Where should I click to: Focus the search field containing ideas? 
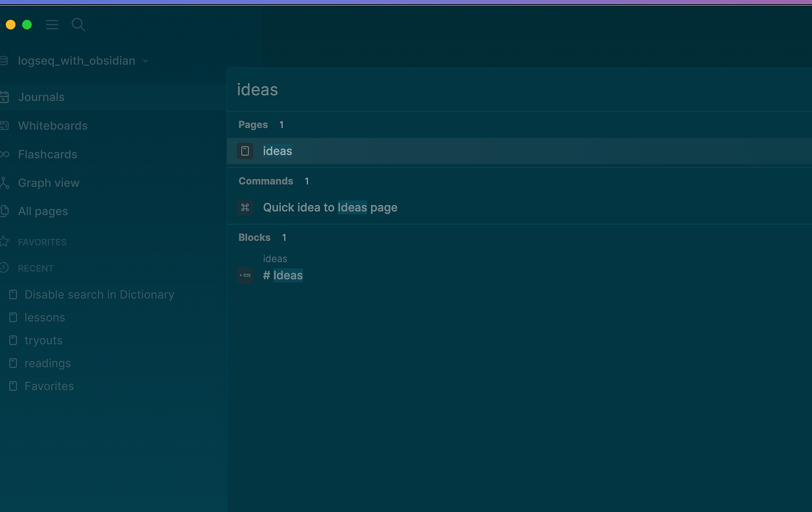coord(519,90)
